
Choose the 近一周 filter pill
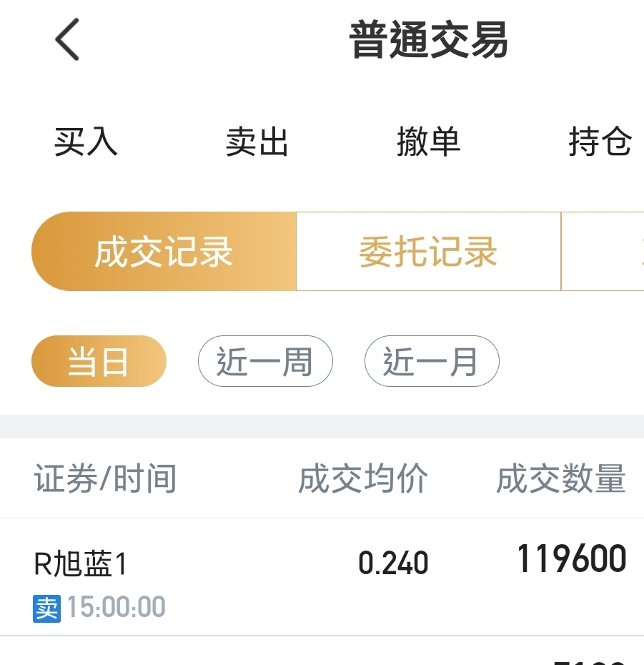point(265,361)
